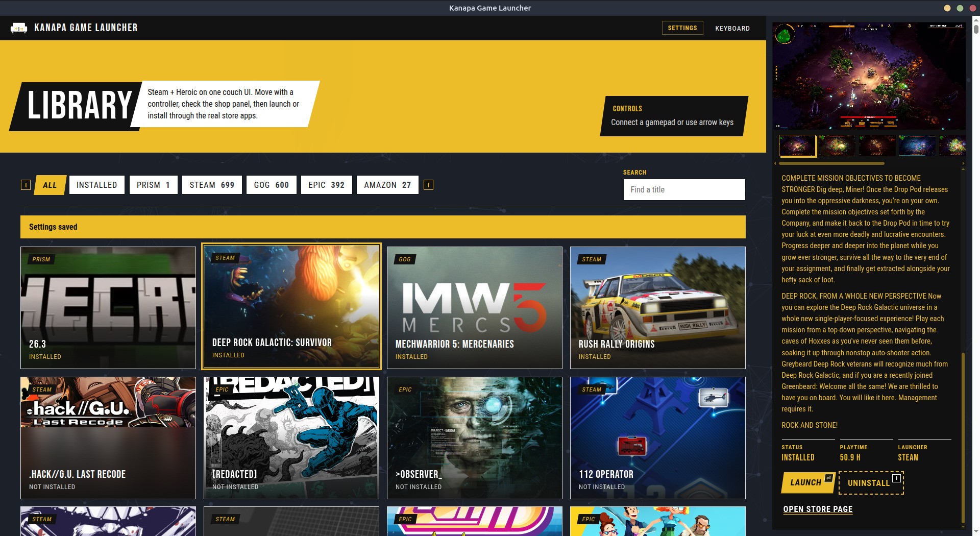Switch to the INSTALLED filter tab
The width and height of the screenshot is (980, 536).
pyautogui.click(x=97, y=185)
